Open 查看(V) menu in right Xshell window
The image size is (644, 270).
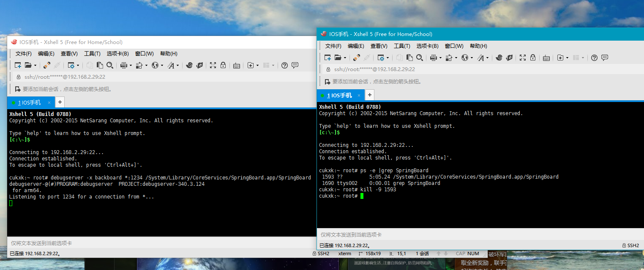click(379, 46)
